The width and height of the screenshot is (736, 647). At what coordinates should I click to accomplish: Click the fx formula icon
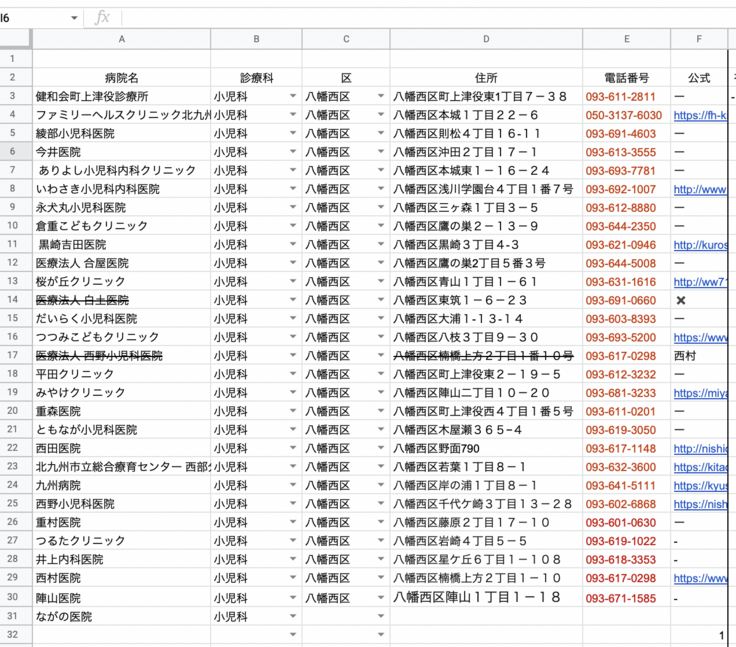pyautogui.click(x=102, y=18)
